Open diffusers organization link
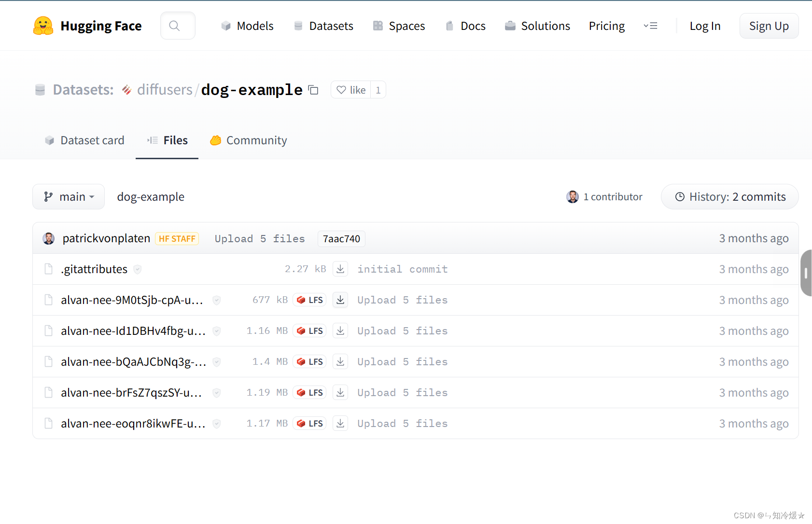 tap(165, 90)
